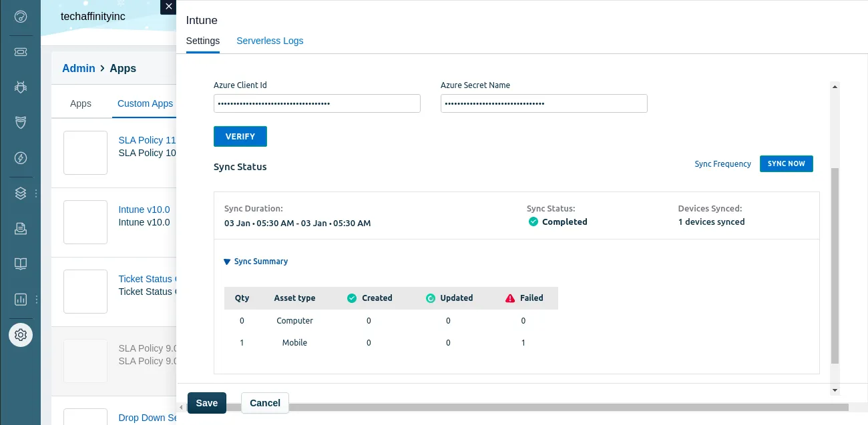The image size is (868, 425).
Task: Open the stacked layers Assets icon
Action: [20, 193]
